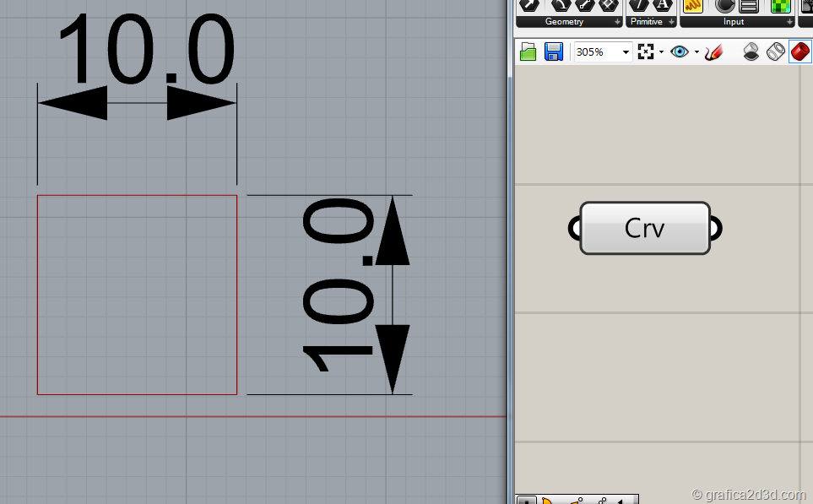The height and width of the screenshot is (504, 813).
Task: Expand the zoom extents dropdown arrow
Action: click(x=660, y=52)
